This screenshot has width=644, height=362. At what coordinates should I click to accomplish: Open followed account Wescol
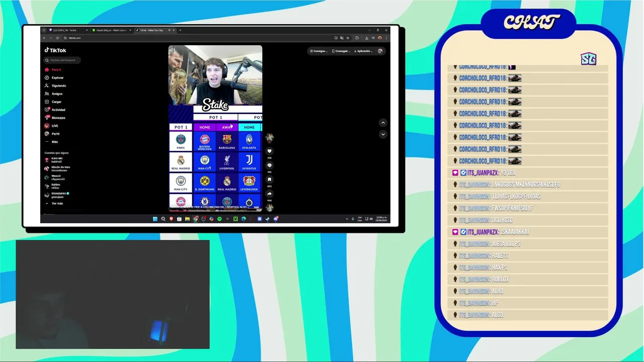[x=54, y=177]
